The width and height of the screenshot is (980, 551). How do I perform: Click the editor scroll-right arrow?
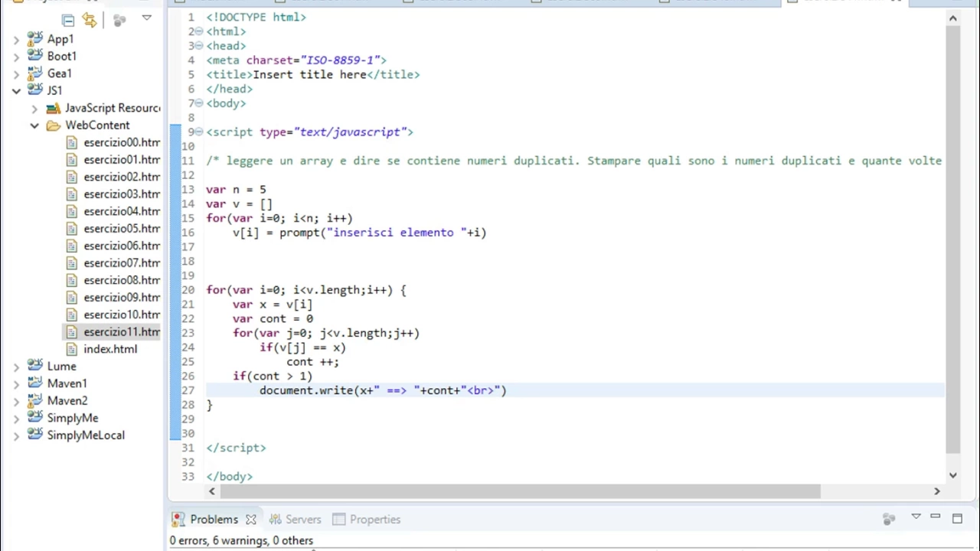(x=936, y=491)
